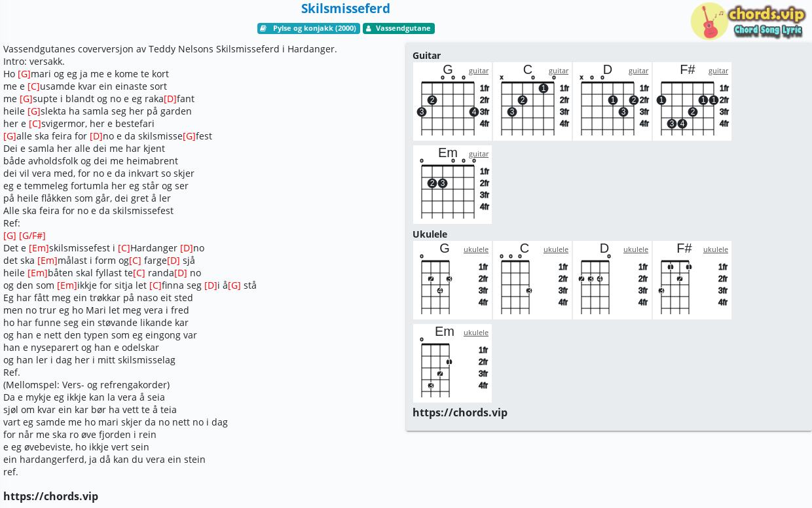The image size is (812, 508).
Task: Open ukulele link above D chord diagram
Action: 636,249
